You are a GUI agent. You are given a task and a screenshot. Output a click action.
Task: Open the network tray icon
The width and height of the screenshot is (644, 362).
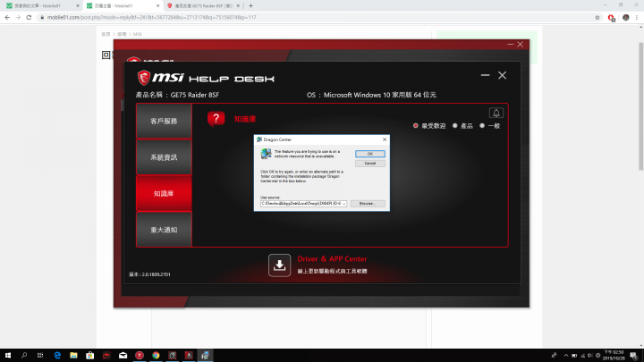point(582,356)
